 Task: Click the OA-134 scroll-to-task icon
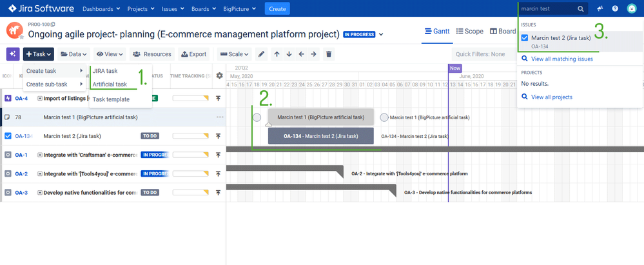pos(218,136)
